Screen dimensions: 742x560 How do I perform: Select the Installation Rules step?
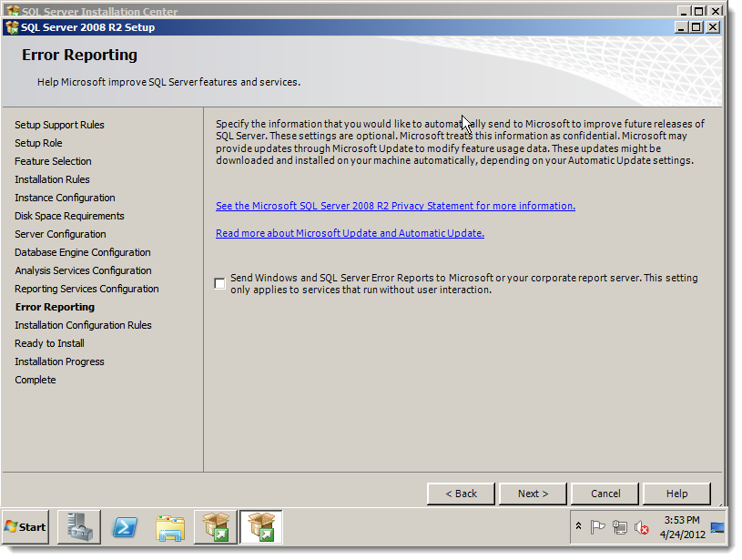(52, 179)
